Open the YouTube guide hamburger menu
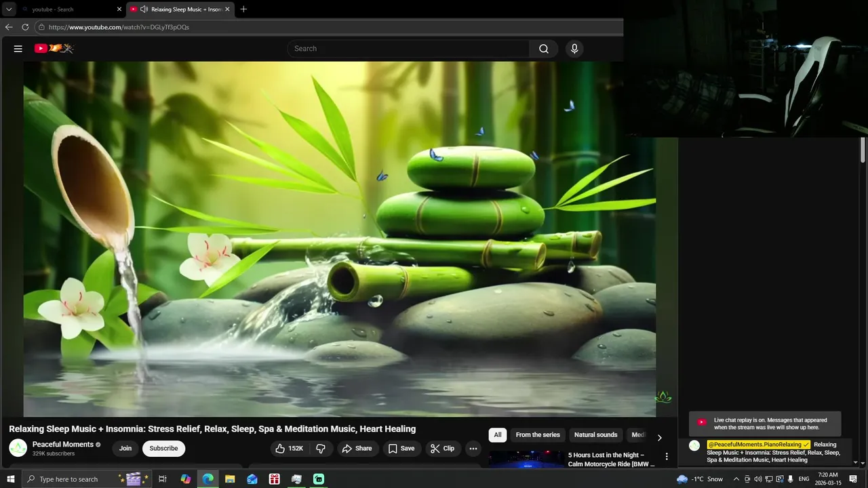Image resolution: width=868 pixels, height=488 pixels. coord(18,49)
